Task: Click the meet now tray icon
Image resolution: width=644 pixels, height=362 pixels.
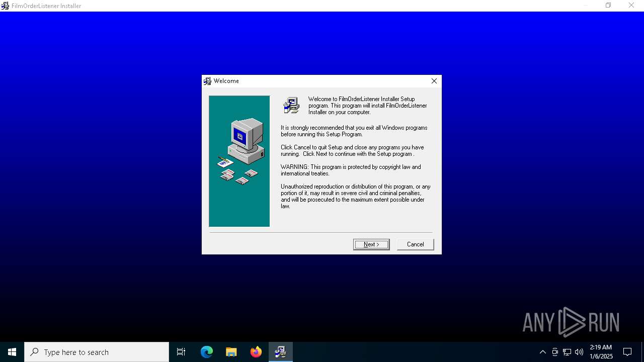Action: click(x=555, y=352)
